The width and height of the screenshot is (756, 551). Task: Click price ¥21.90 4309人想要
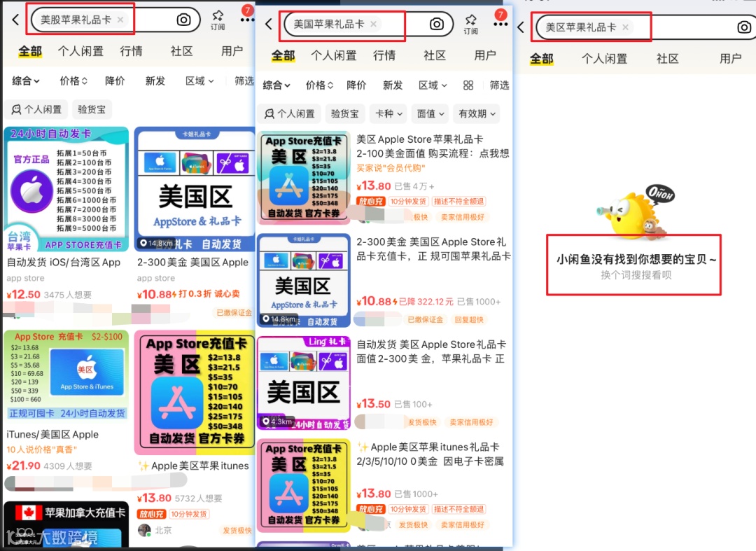click(x=49, y=466)
